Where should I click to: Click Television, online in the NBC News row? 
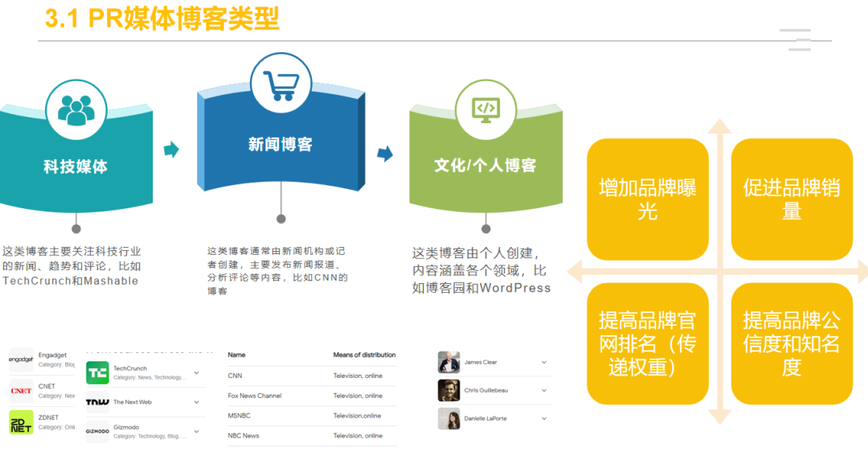point(358,436)
